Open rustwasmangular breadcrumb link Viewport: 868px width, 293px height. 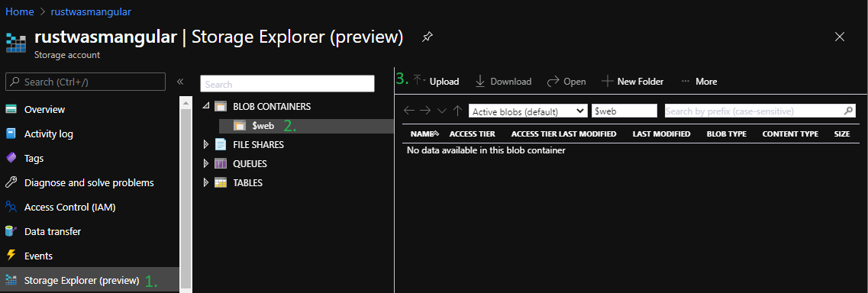(x=92, y=11)
